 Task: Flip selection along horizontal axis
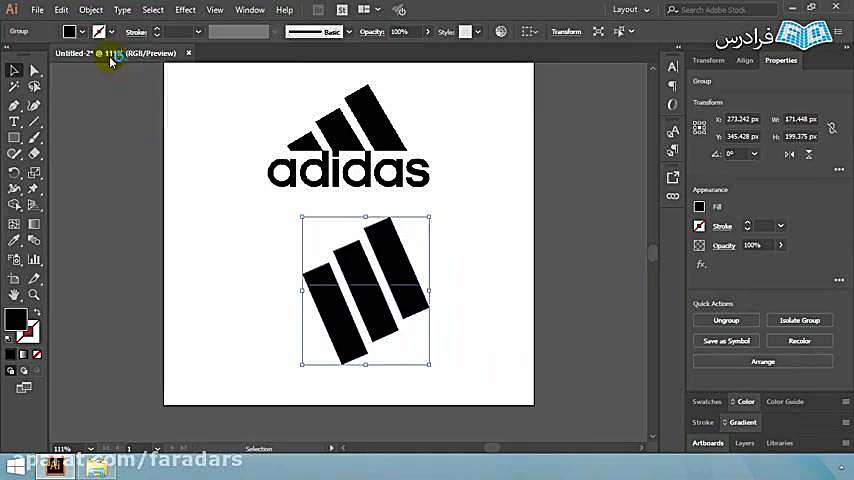coord(789,154)
